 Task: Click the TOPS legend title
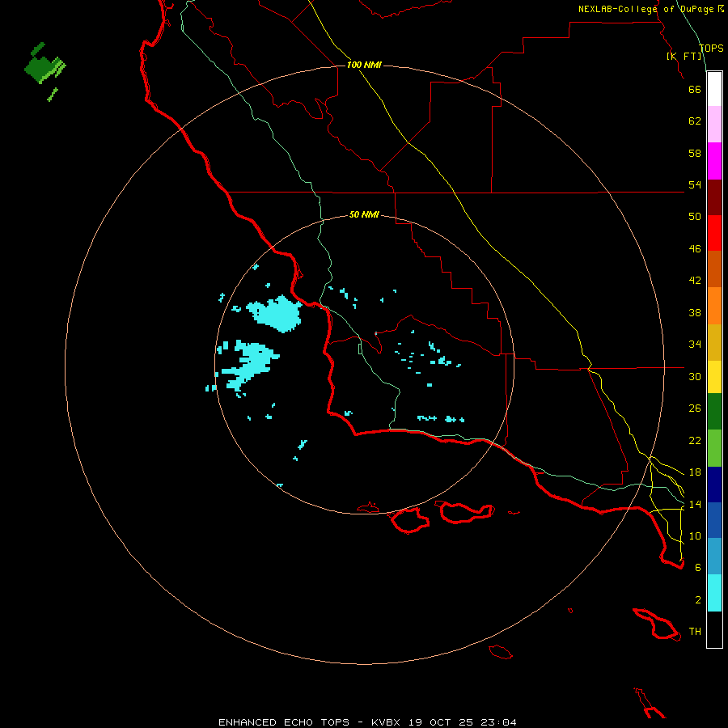coord(711,48)
